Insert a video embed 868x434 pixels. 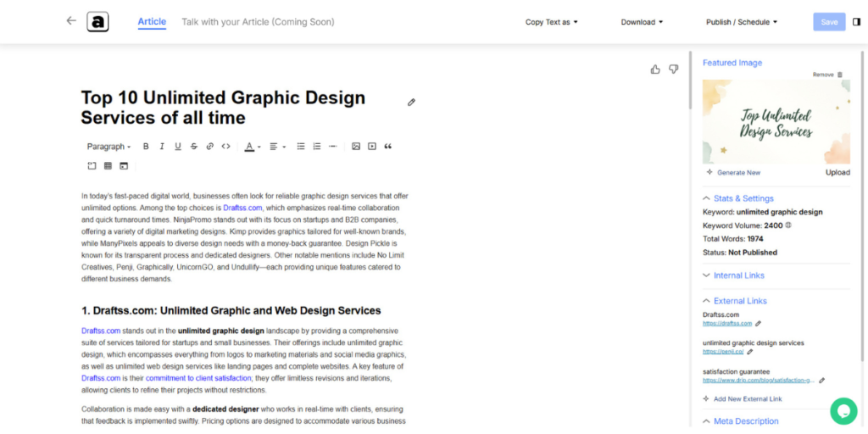[x=372, y=146]
